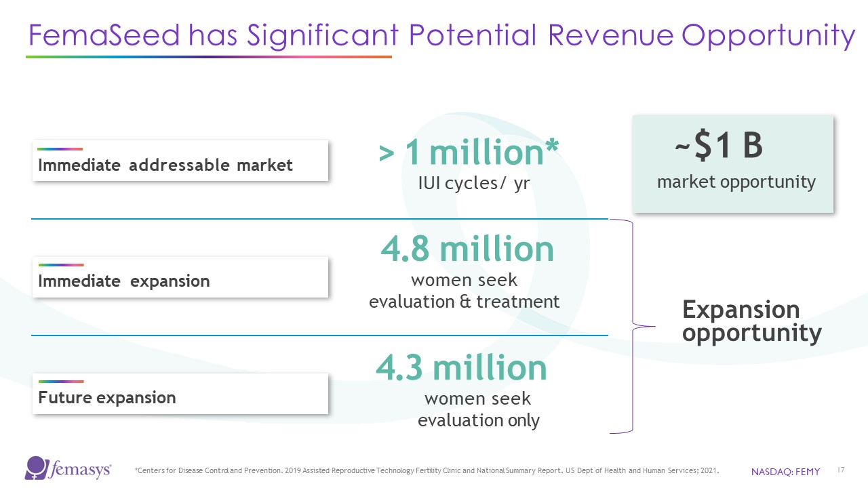Click the gradient bar above Future expansion
868x488 pixels.
[x=60, y=382]
